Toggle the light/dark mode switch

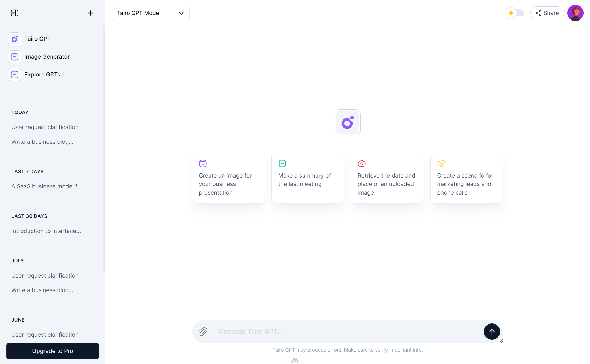515,13
